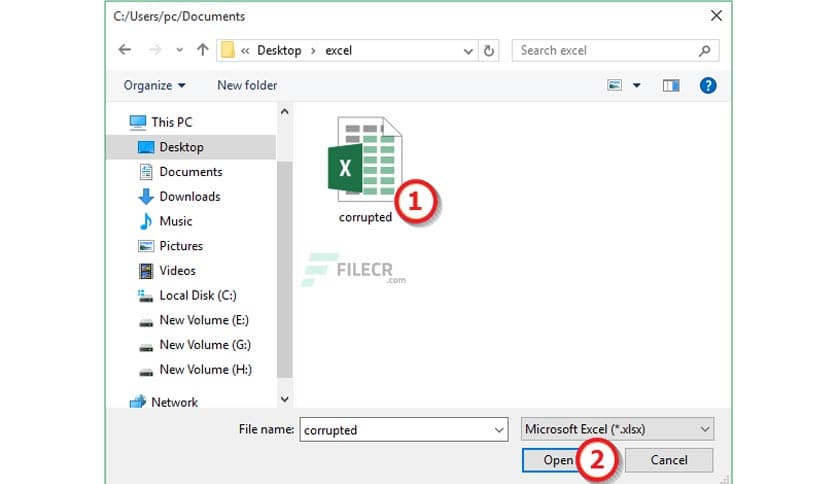Select Desktop in the address breadcrumb
836x484 pixels.
point(279,51)
